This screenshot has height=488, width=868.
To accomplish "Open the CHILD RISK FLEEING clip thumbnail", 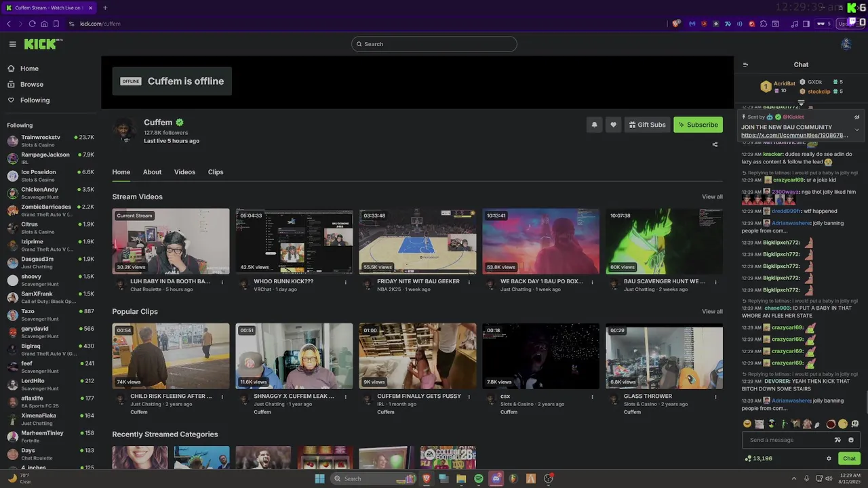I will [x=171, y=357].
